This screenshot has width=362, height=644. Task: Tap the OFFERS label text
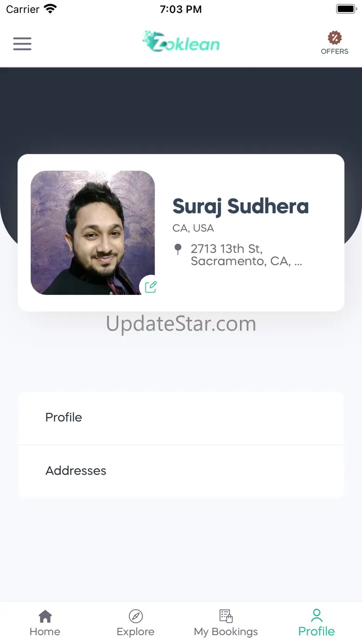pyautogui.click(x=335, y=52)
